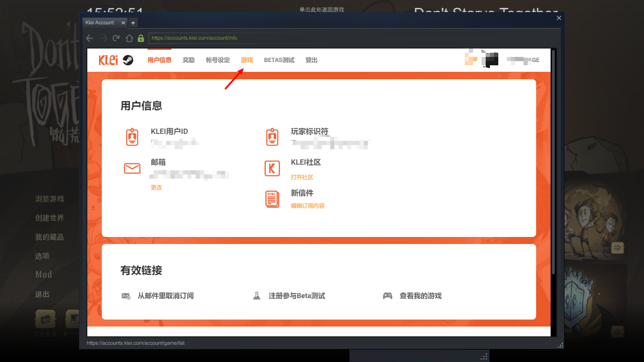Select 退出 in the game menu
The height and width of the screenshot is (362, 644).
tap(42, 294)
